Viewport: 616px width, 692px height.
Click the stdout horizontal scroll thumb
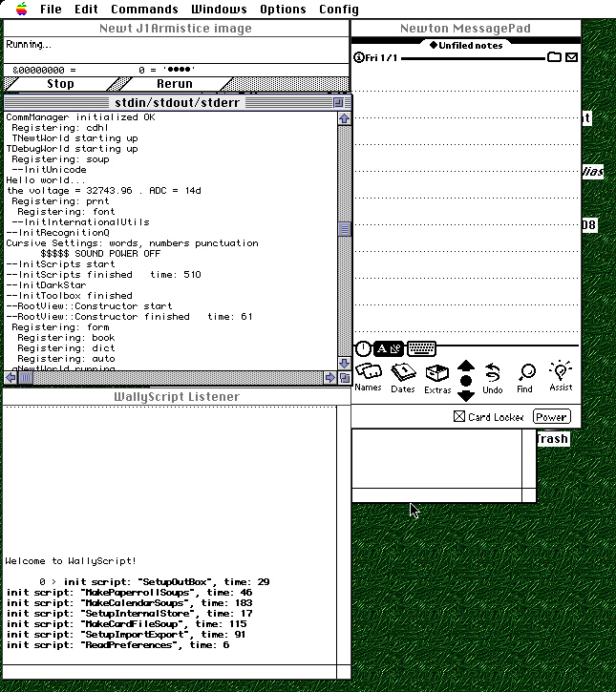click(x=26, y=378)
